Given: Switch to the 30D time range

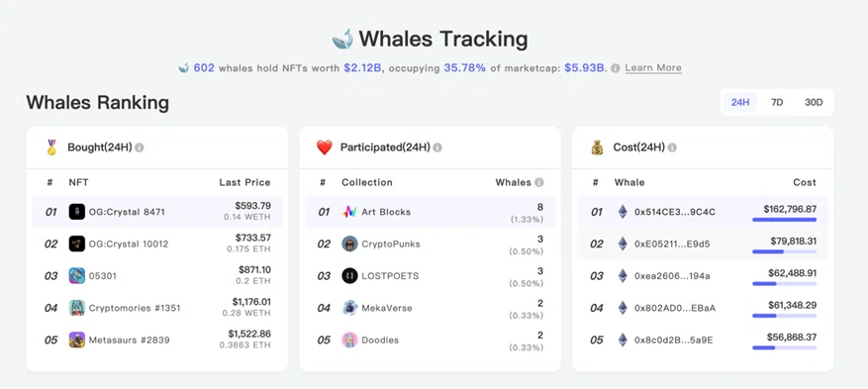Looking at the screenshot, I should pyautogui.click(x=814, y=102).
